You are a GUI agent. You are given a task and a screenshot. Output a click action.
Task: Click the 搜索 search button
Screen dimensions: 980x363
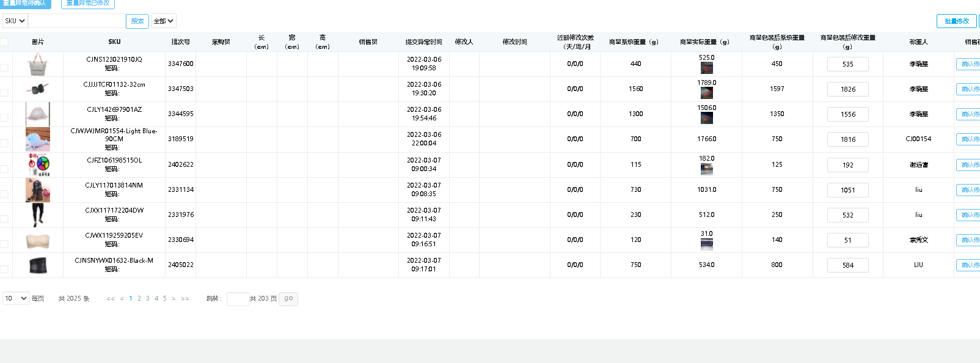coord(137,21)
